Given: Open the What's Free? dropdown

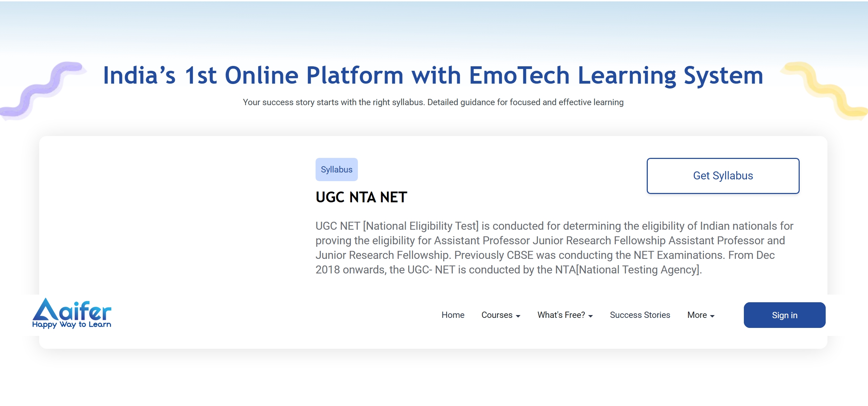Looking at the screenshot, I should coord(561,315).
